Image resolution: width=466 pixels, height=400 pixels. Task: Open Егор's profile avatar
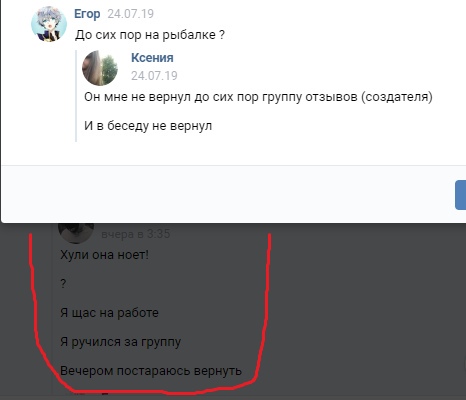(x=49, y=24)
